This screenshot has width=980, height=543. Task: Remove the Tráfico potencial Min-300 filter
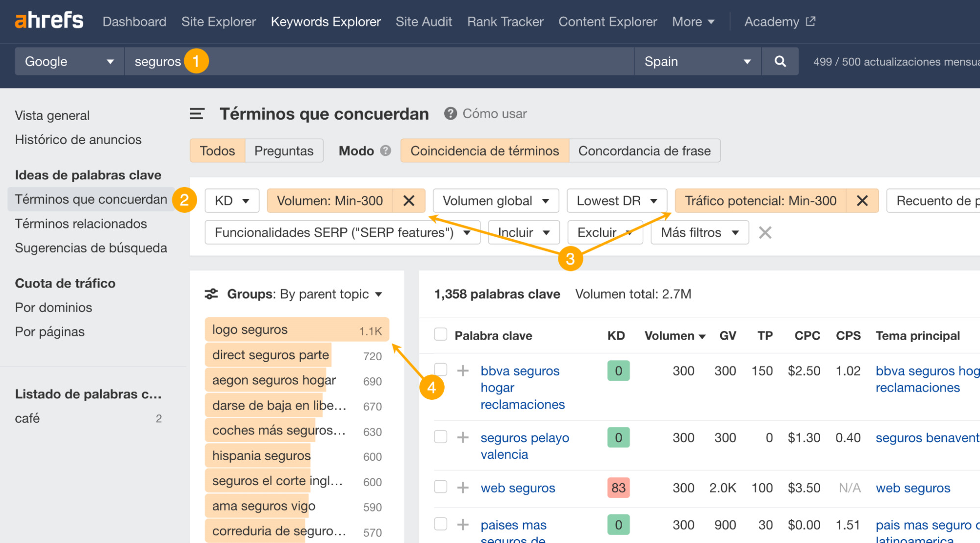862,200
